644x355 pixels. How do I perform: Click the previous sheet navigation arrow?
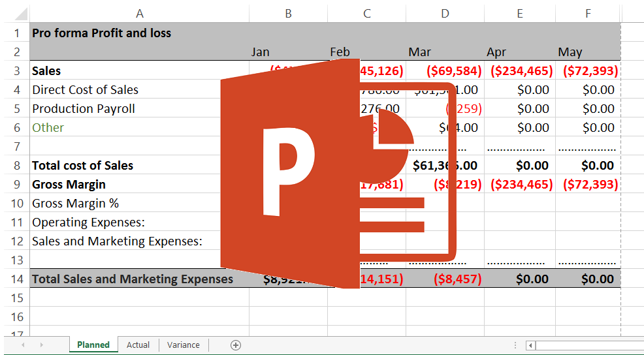(x=24, y=345)
